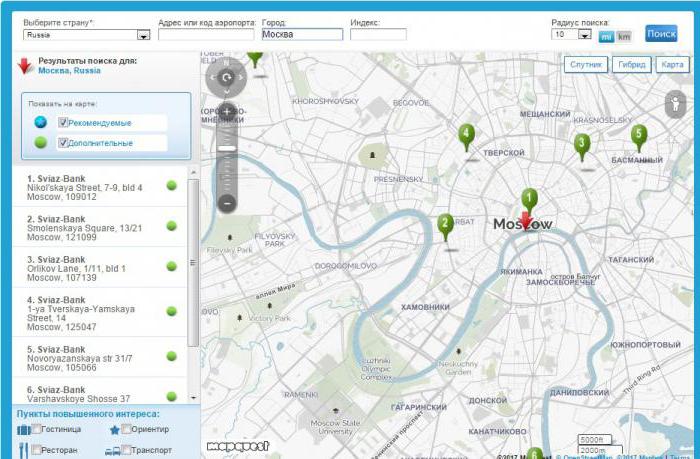Open the country dropdown showing Russia
The height and width of the screenshot is (459, 700).
click(x=87, y=35)
